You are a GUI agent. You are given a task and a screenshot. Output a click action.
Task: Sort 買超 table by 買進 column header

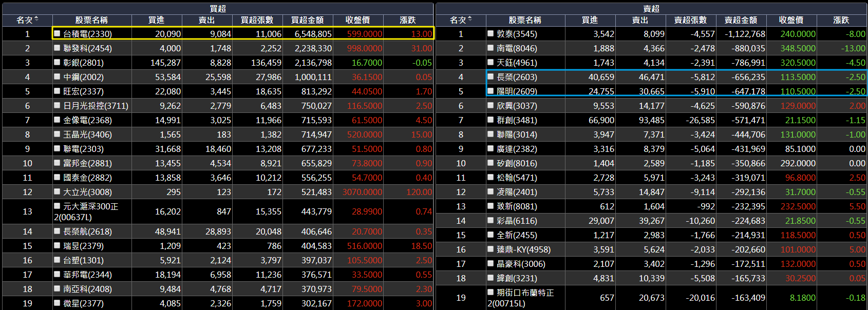coord(156,20)
